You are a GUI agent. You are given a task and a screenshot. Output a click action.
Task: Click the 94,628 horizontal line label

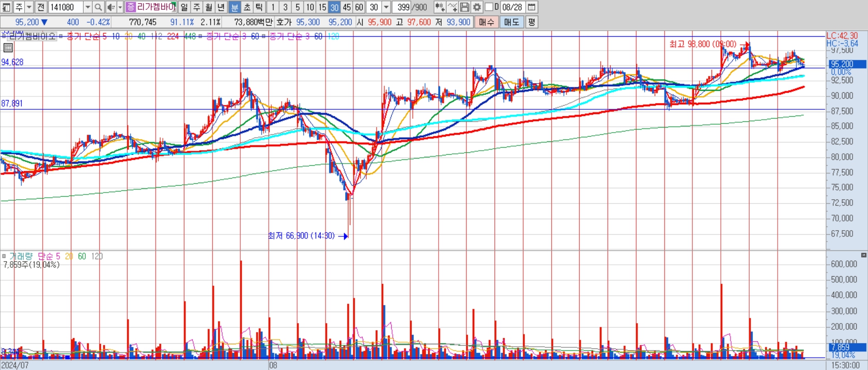(x=12, y=62)
